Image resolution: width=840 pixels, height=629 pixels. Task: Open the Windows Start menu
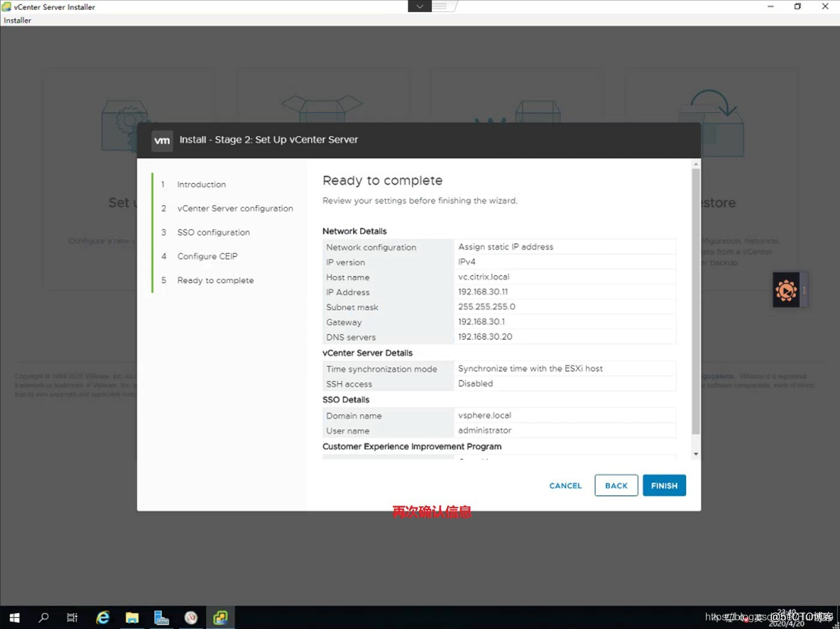click(14, 618)
